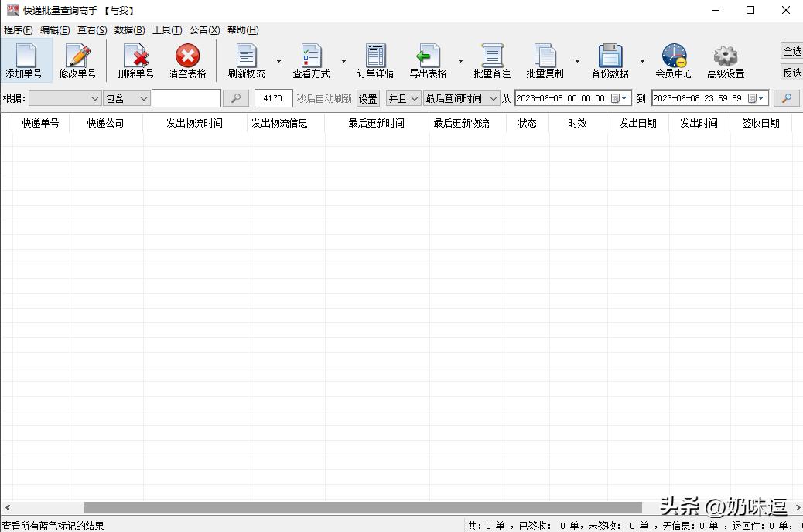Open the 数据(B) menu

[x=129, y=30]
